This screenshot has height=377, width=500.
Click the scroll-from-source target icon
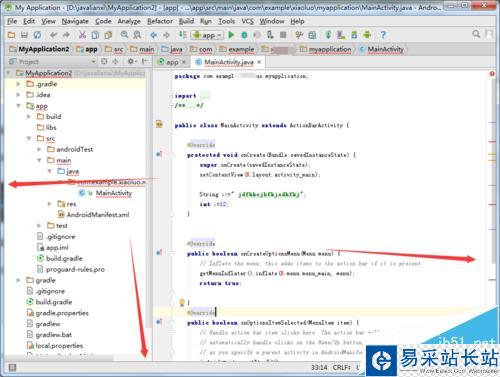coord(104,61)
